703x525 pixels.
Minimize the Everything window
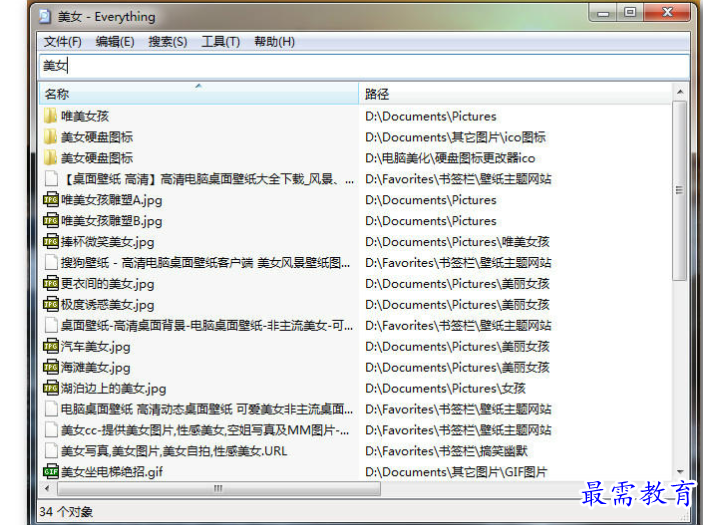pos(603,12)
